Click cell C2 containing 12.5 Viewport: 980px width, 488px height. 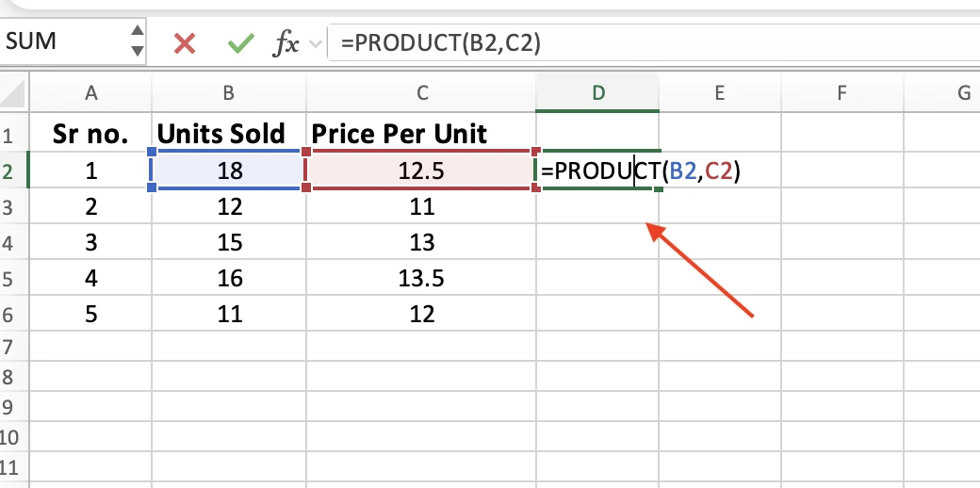[422, 170]
